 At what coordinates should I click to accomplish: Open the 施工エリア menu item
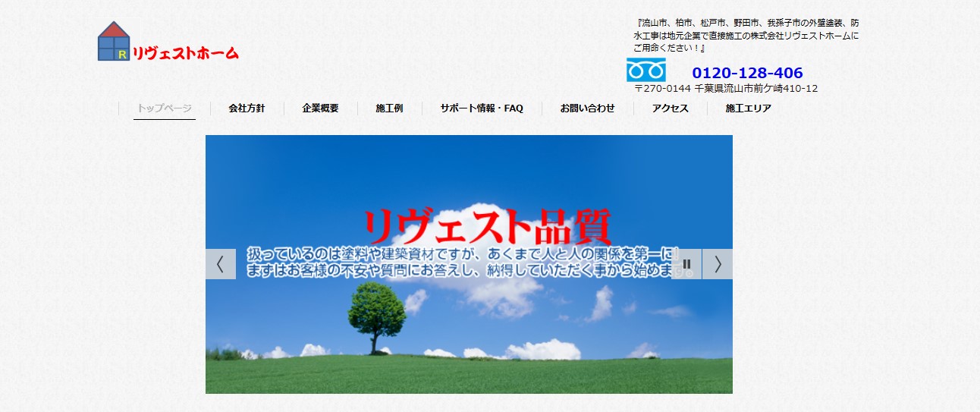748,109
